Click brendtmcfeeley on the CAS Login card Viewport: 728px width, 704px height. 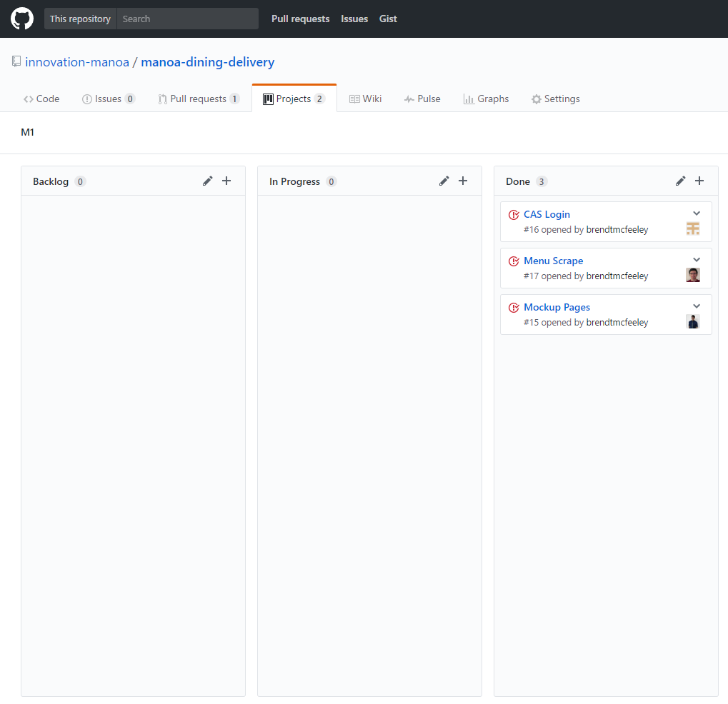click(x=617, y=230)
